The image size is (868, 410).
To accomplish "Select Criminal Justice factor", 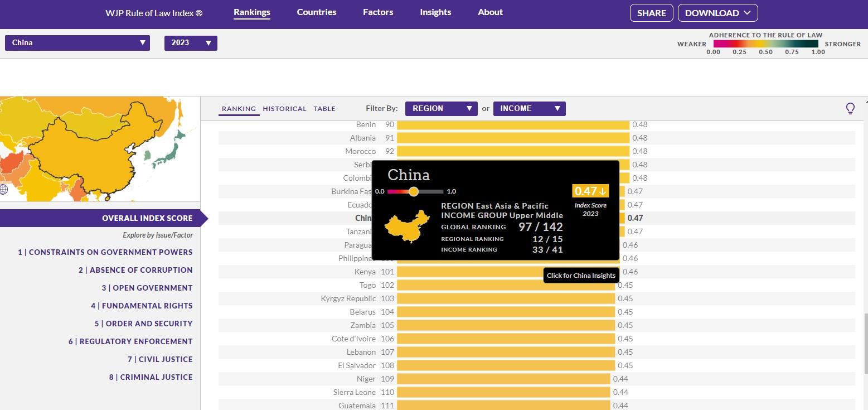I will (x=151, y=377).
